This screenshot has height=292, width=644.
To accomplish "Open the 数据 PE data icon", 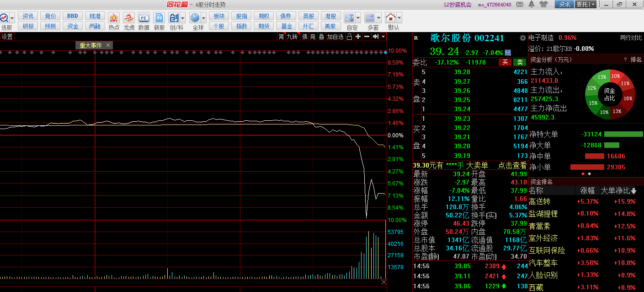I will [144, 18].
